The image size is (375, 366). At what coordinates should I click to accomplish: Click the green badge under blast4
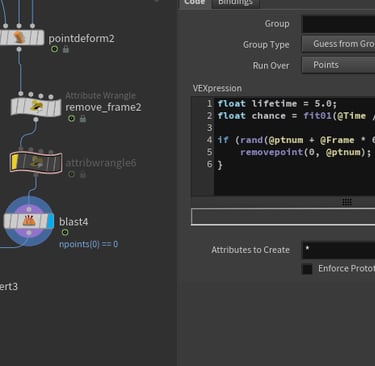(65, 232)
